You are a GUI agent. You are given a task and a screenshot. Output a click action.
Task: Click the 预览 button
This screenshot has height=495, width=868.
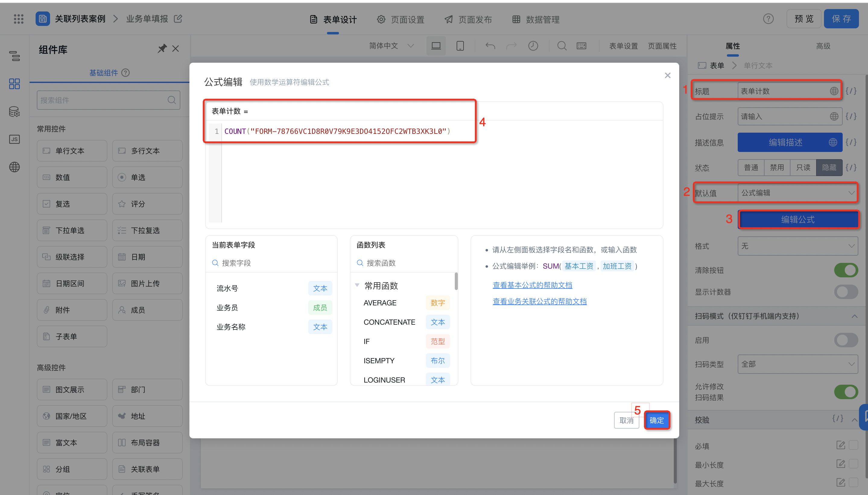point(804,19)
